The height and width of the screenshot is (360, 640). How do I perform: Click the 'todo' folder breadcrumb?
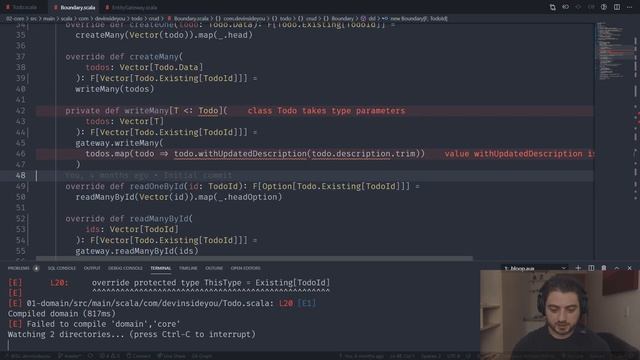[137, 19]
